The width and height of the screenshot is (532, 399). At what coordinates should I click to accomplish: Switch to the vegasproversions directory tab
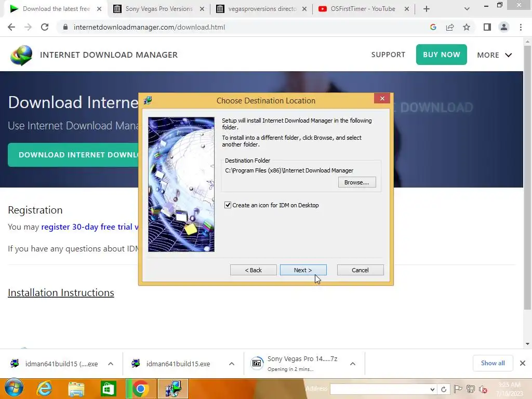(x=262, y=9)
